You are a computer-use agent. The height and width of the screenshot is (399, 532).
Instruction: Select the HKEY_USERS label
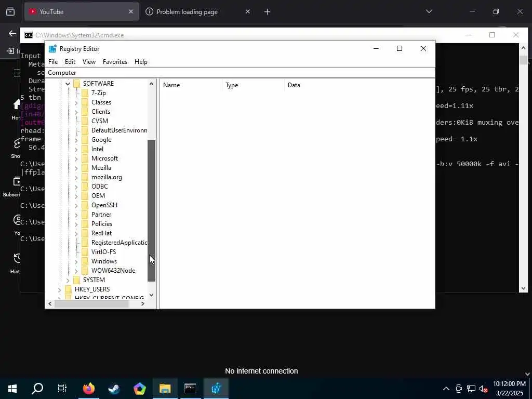point(92,289)
